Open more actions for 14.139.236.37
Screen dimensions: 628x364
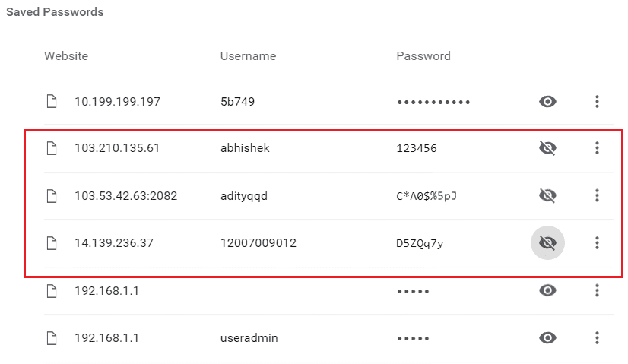[x=598, y=243]
